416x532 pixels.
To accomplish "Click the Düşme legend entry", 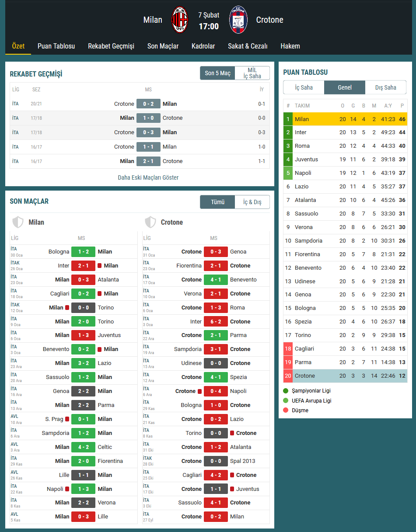I will tap(296, 410).
